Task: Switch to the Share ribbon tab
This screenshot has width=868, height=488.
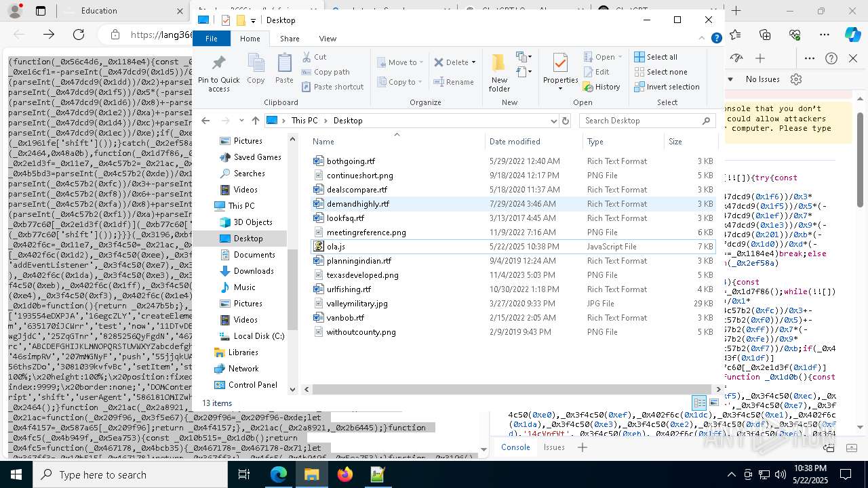Action: click(290, 39)
